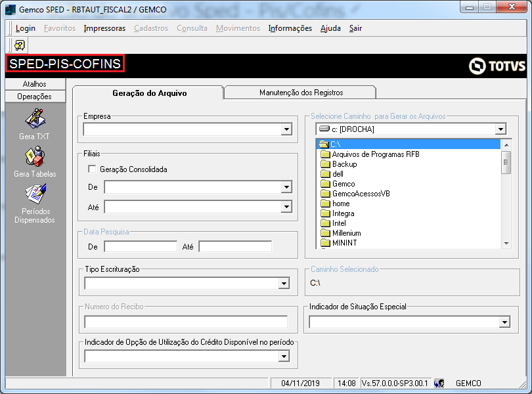This screenshot has height=394, width=532.
Task: Select the GemcoAcessosVB folder
Action: [355, 194]
